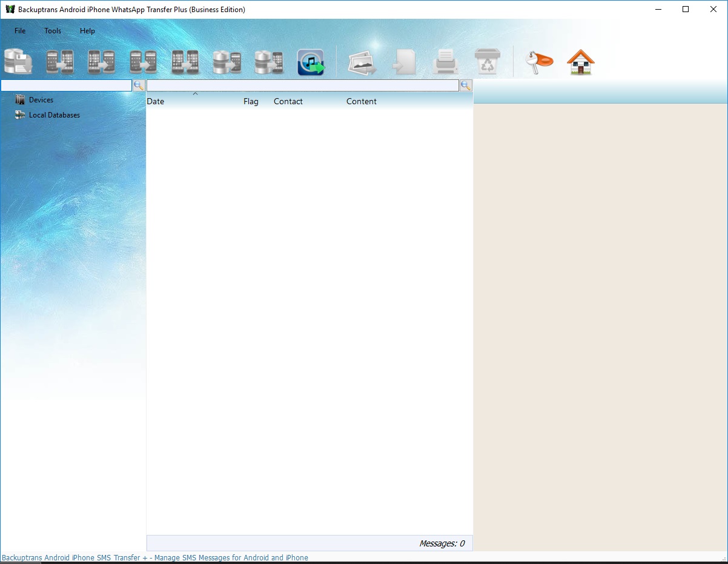Click the Backuptrans app icon in title bar
This screenshot has width=728, height=564.
coord(10,10)
